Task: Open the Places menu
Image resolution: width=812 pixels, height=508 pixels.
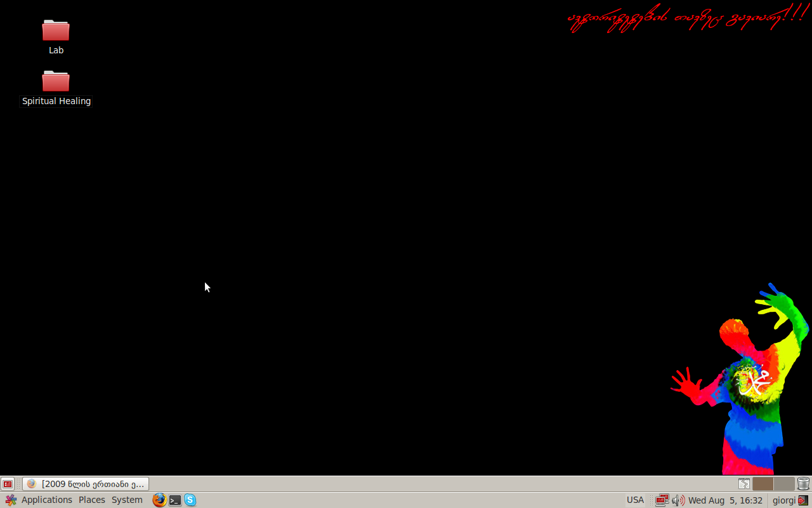Action: pos(91,500)
